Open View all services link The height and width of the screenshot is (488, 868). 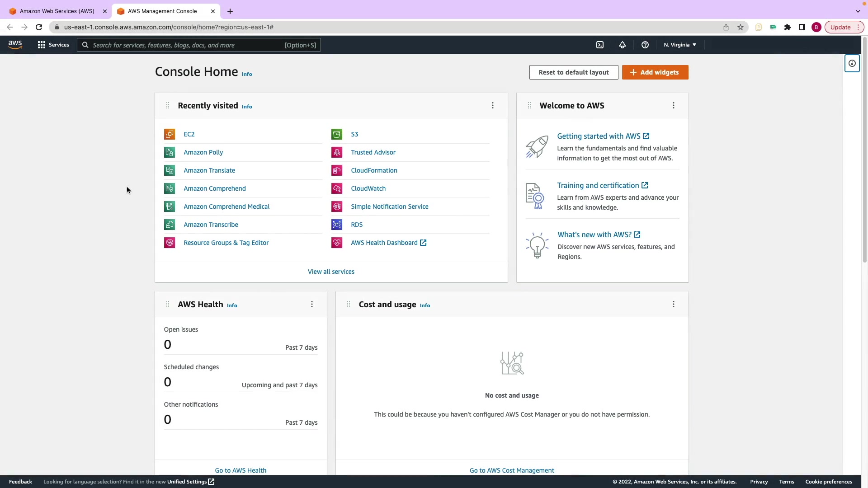click(x=331, y=272)
